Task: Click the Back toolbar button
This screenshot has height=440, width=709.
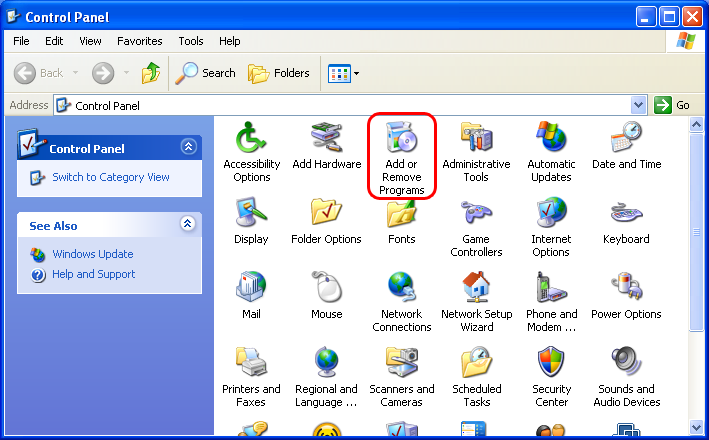Action: (x=39, y=73)
